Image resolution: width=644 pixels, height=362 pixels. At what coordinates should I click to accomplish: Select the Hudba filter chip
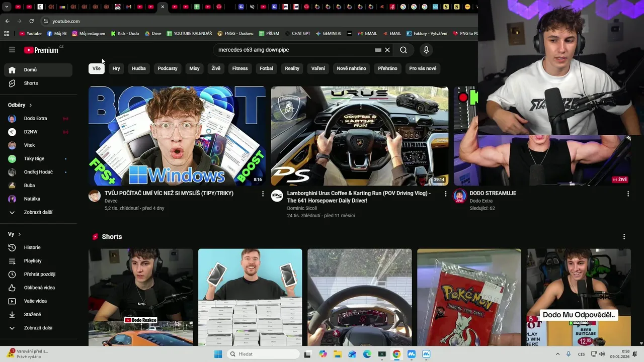point(139,68)
